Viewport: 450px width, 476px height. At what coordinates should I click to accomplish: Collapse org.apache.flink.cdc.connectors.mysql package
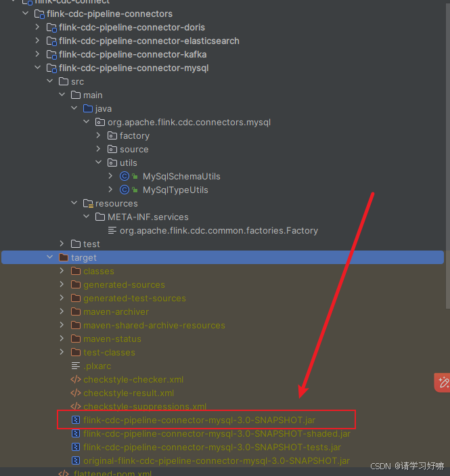coord(87,122)
